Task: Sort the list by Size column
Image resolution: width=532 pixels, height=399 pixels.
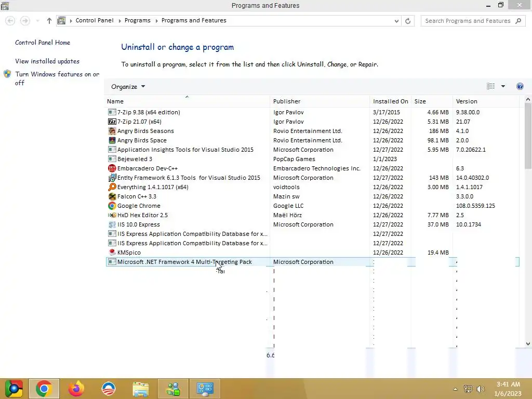Action: tap(432, 101)
